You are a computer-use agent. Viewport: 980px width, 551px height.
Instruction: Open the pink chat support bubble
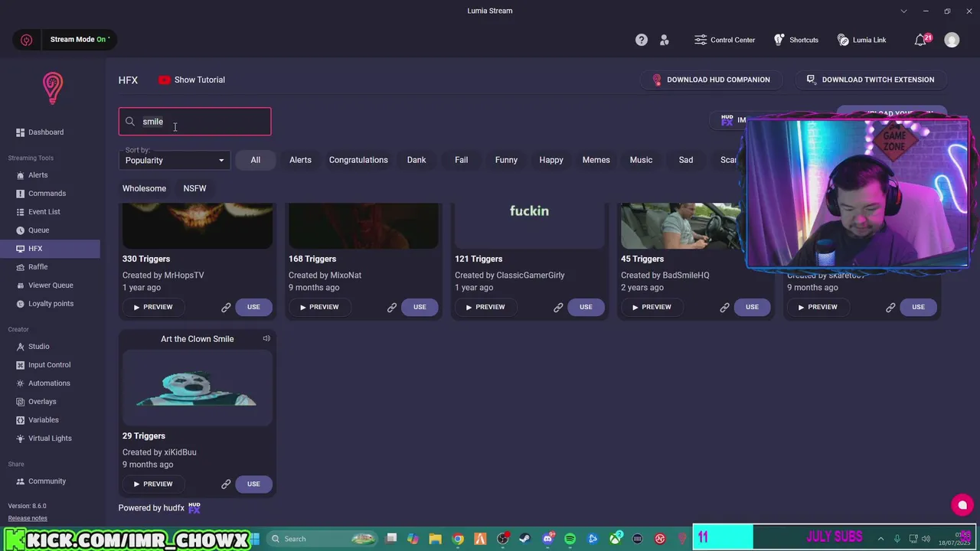tap(962, 505)
